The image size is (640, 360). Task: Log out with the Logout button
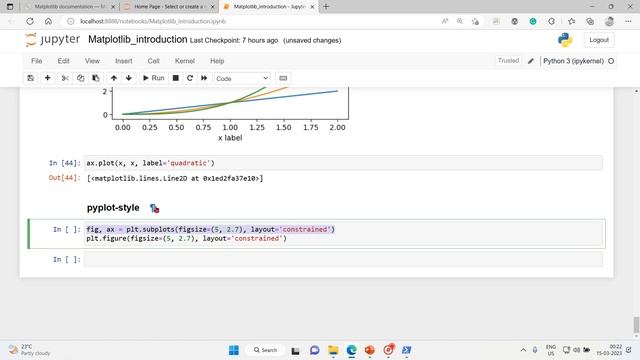coord(599,40)
